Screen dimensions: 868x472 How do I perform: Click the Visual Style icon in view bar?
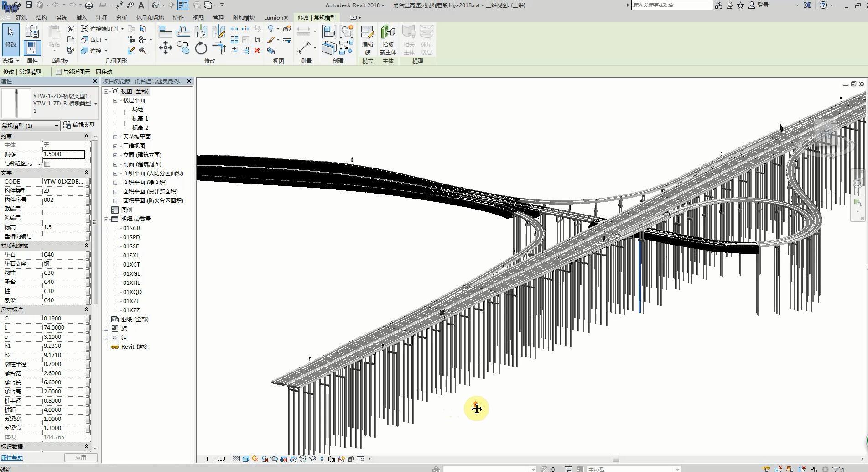point(246,459)
